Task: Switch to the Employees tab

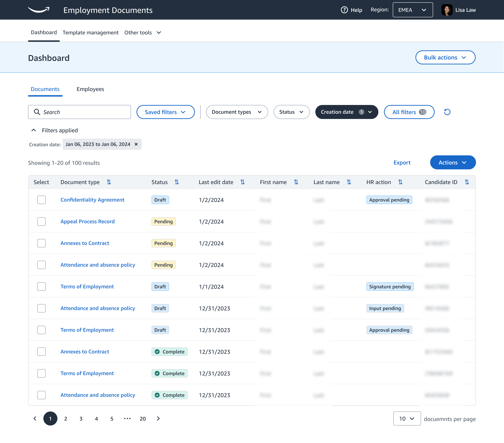Action: coord(90,89)
